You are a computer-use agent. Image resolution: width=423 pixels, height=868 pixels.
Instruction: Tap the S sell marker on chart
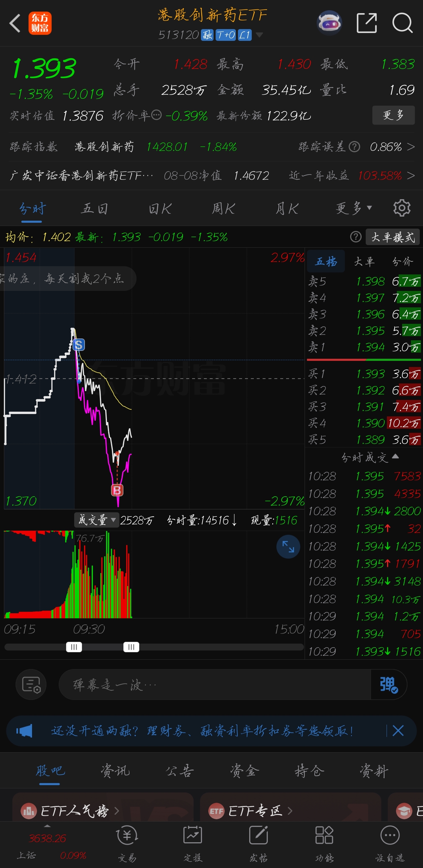[x=79, y=345]
